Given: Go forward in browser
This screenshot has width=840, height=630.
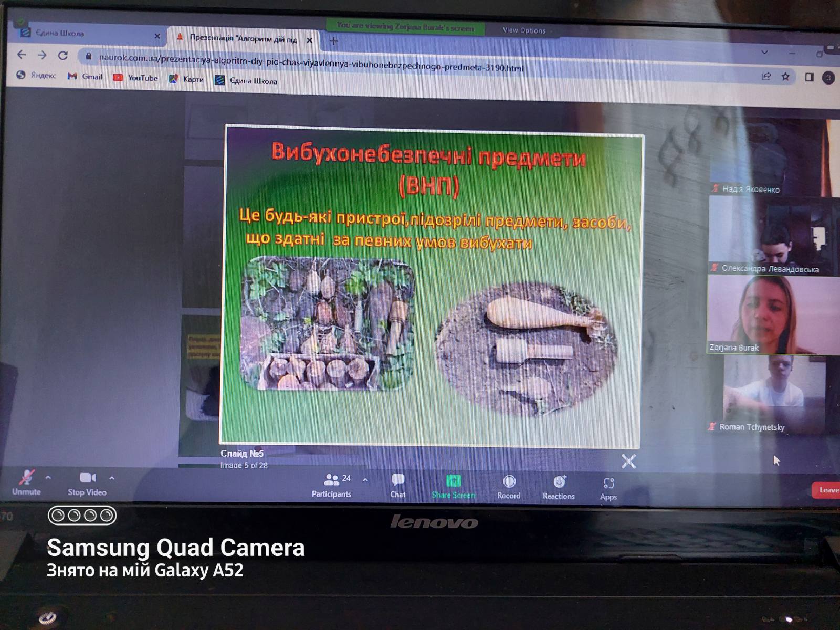Looking at the screenshot, I should pyautogui.click(x=42, y=55).
